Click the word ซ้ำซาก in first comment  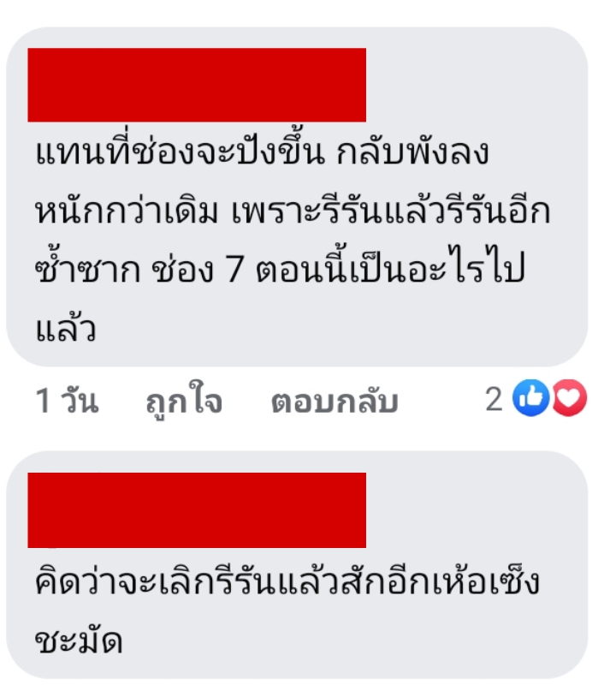point(88,268)
